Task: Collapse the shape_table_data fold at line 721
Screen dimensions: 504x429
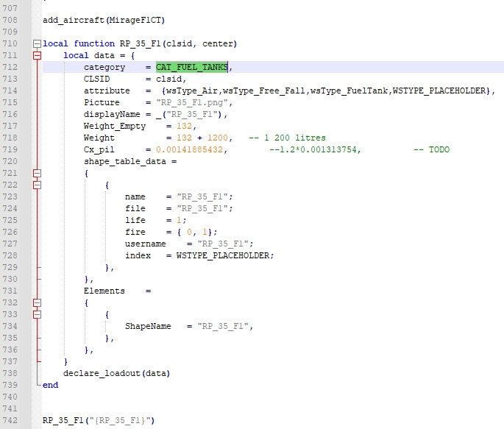Action: click(x=38, y=173)
